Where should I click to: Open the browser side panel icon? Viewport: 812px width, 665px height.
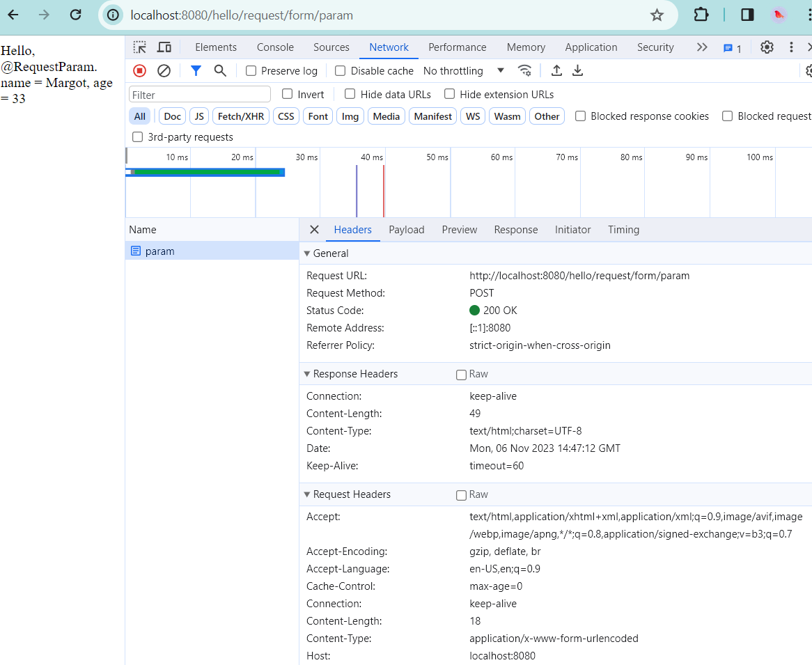[747, 15]
